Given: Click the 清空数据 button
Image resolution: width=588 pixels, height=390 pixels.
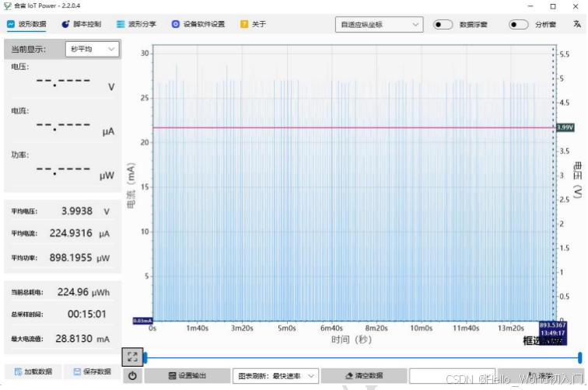Looking at the screenshot, I should click(x=364, y=376).
